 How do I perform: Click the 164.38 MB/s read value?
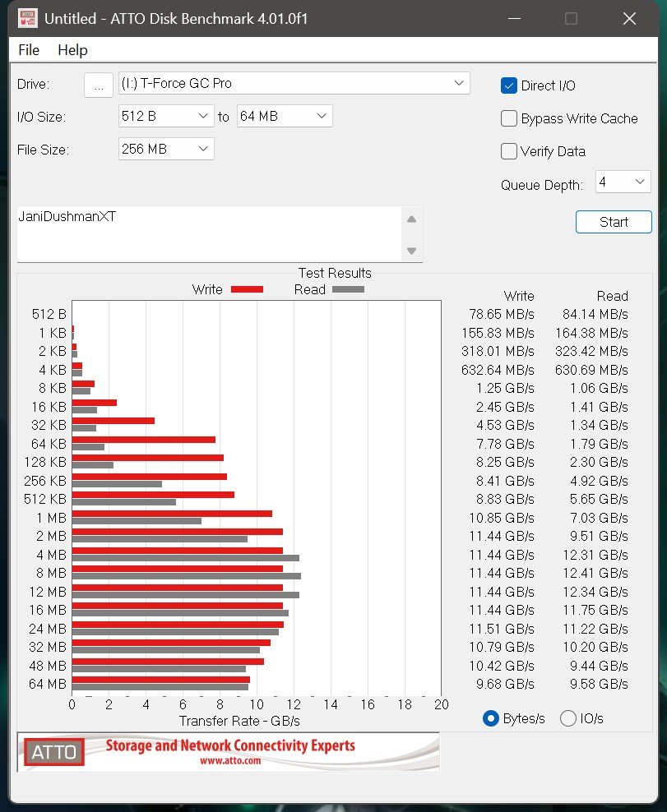tap(591, 333)
